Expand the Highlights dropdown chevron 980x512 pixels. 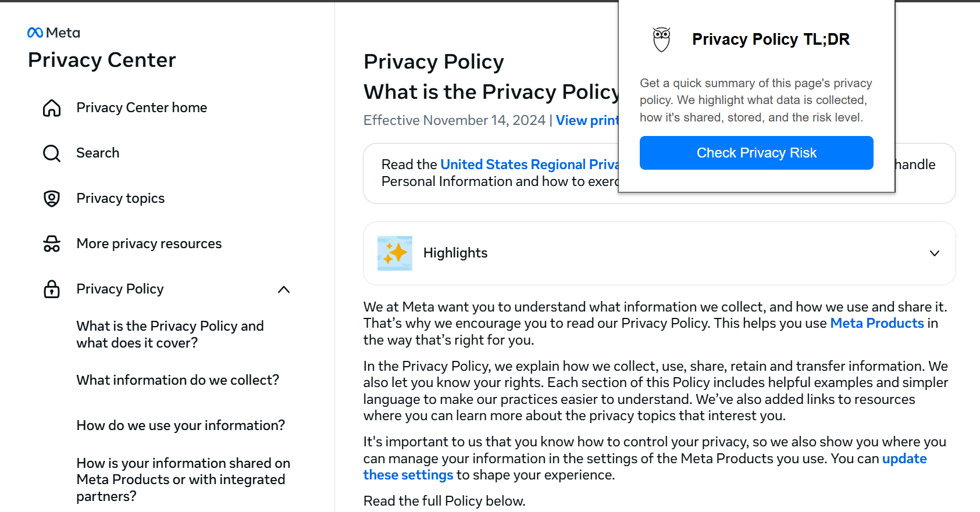934,253
